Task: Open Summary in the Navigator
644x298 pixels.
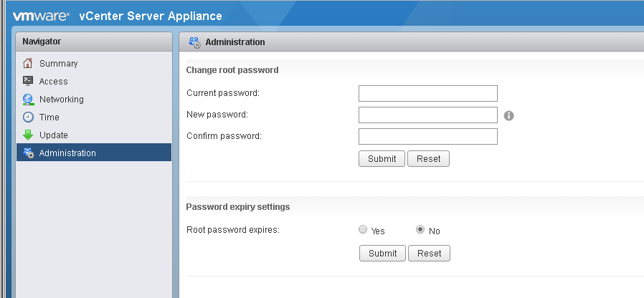Action: click(94, 63)
